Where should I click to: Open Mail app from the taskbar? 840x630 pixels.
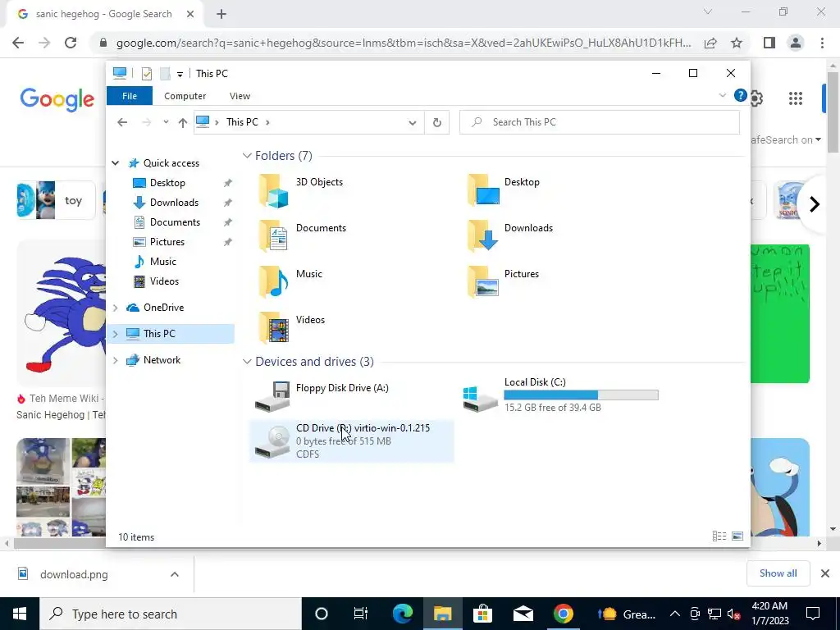click(x=523, y=614)
